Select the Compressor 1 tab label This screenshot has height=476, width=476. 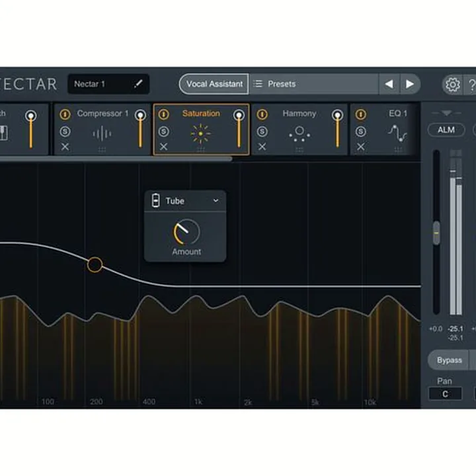pos(102,114)
